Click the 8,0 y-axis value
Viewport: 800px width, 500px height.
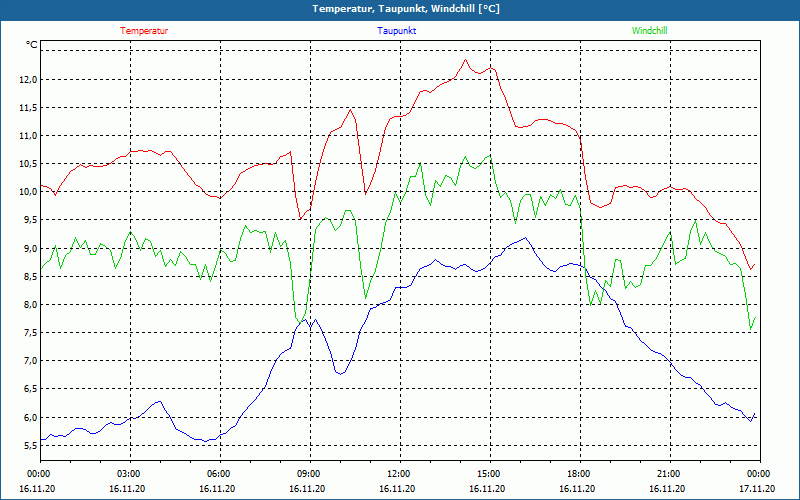pyautogui.click(x=30, y=305)
